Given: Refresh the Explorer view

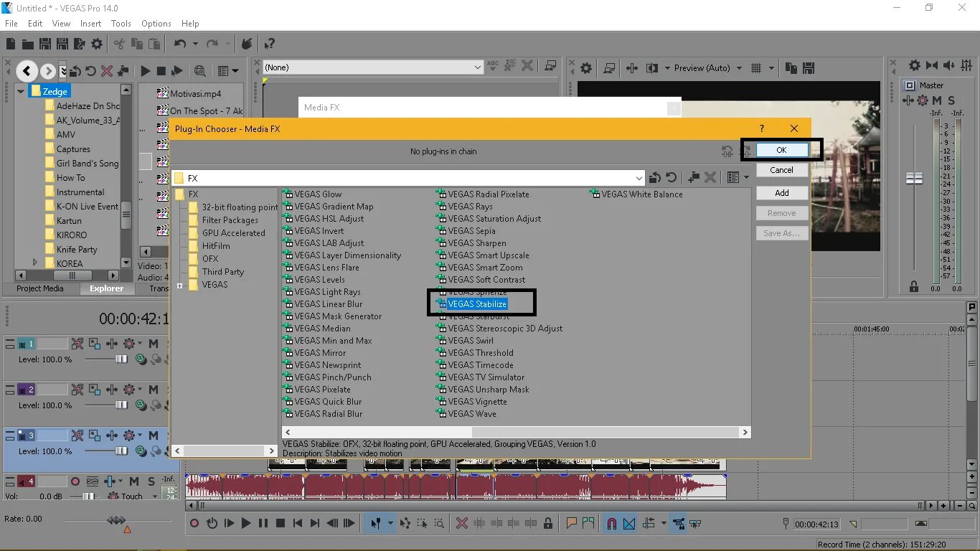Looking at the screenshot, I should pyautogui.click(x=90, y=71).
